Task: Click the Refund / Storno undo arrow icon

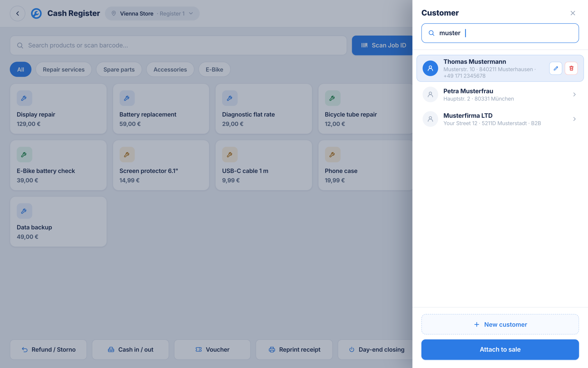Action: 25,350
